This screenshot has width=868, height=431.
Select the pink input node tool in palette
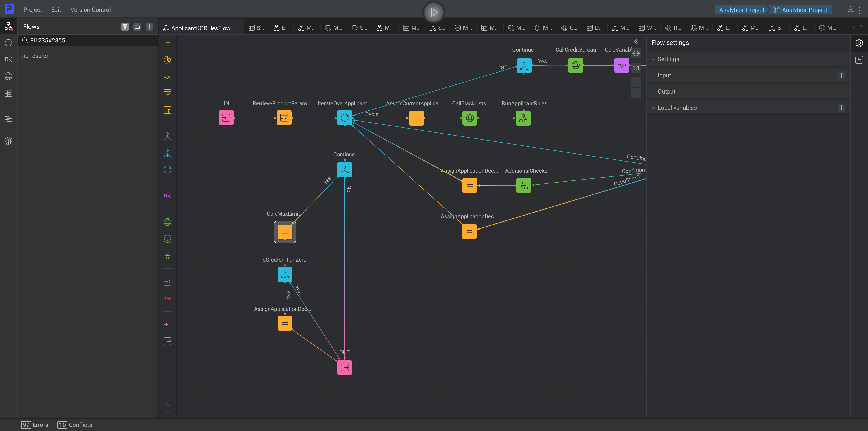point(167,325)
